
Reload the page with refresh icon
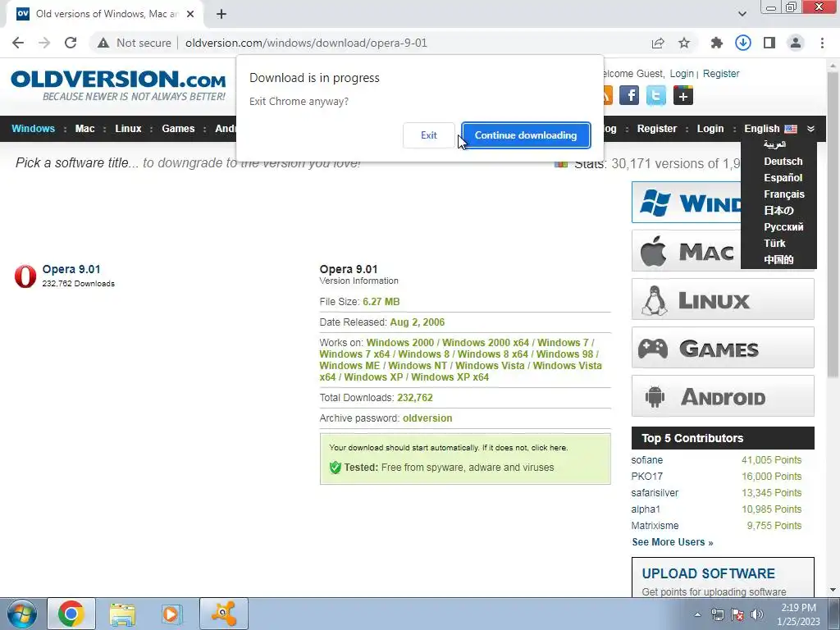71,43
